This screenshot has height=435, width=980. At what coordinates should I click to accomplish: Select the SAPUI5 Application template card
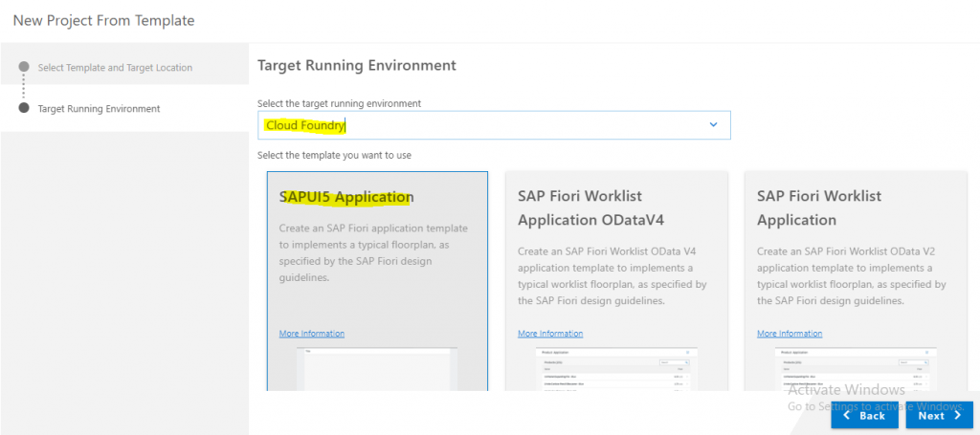377,281
